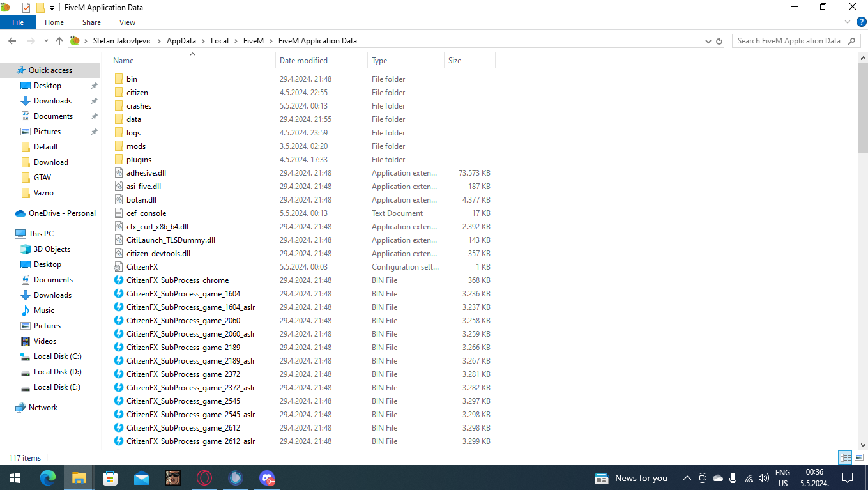
Task: Open Microsoft Store from the taskbar
Action: [110, 478]
